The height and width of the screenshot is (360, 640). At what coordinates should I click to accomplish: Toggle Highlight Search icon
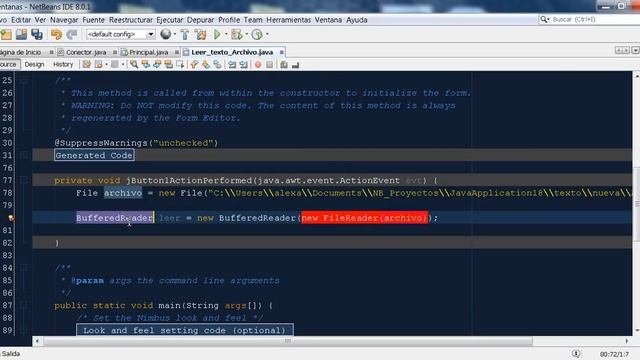[169, 64]
